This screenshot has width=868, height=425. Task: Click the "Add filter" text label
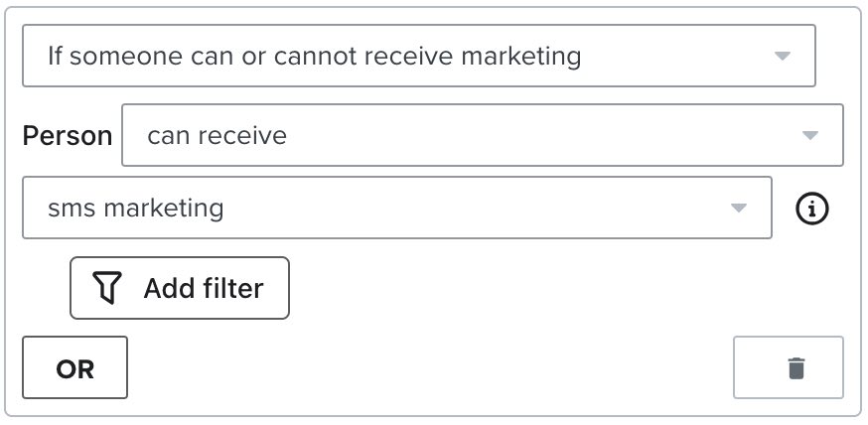point(204,288)
